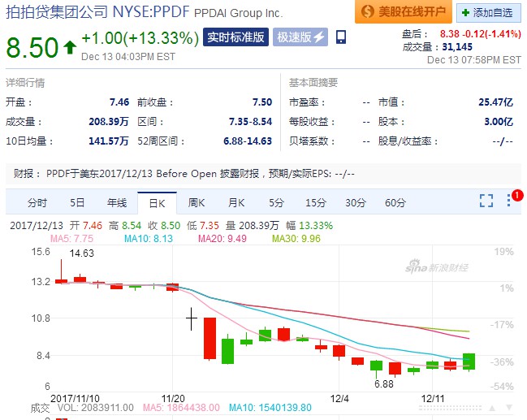Click the green price up arrow
Screen dimensions: 527x420
(x=70, y=47)
